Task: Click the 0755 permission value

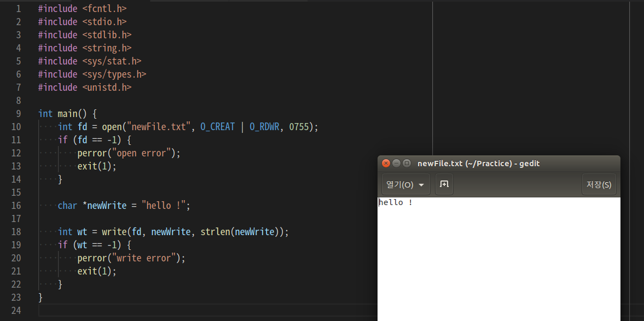Action: [x=299, y=127]
